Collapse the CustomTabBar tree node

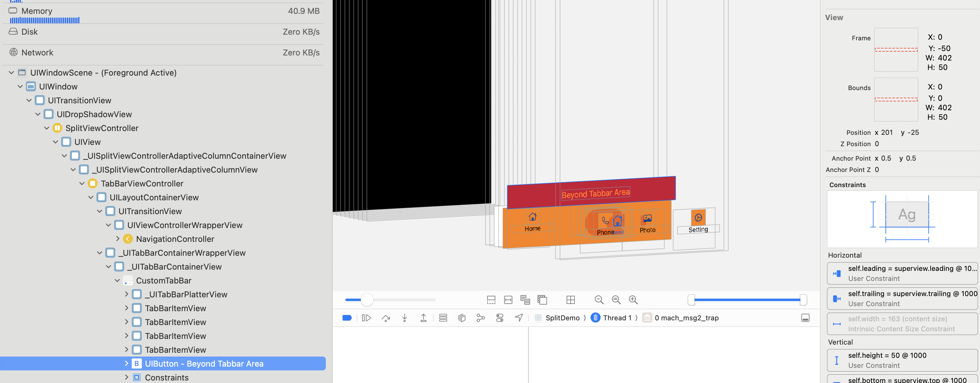pyautogui.click(x=117, y=281)
